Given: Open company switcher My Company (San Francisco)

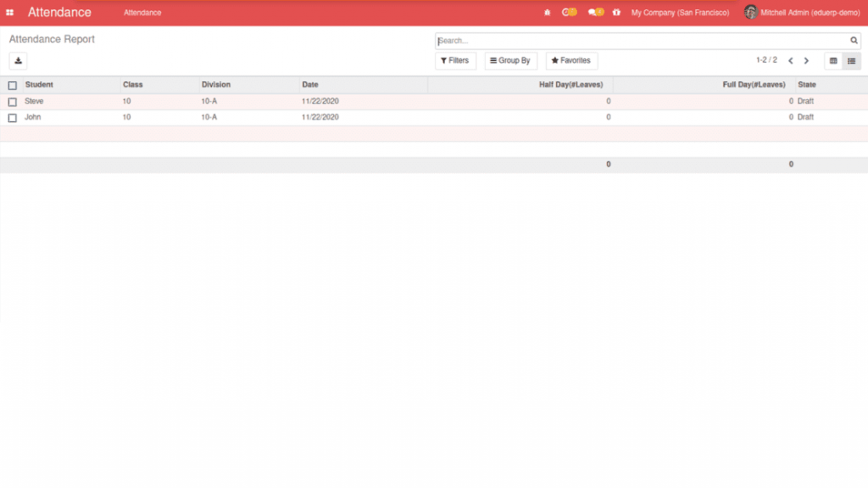Looking at the screenshot, I should tap(680, 12).
